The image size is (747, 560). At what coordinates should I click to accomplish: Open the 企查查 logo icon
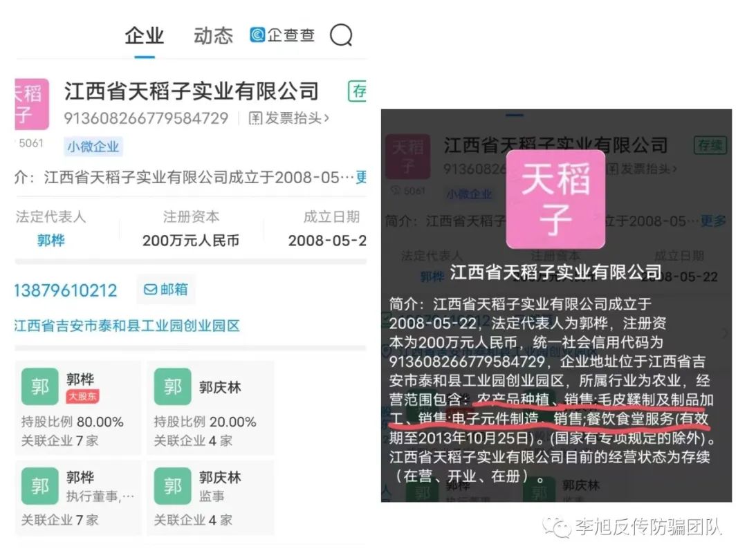click(x=257, y=35)
